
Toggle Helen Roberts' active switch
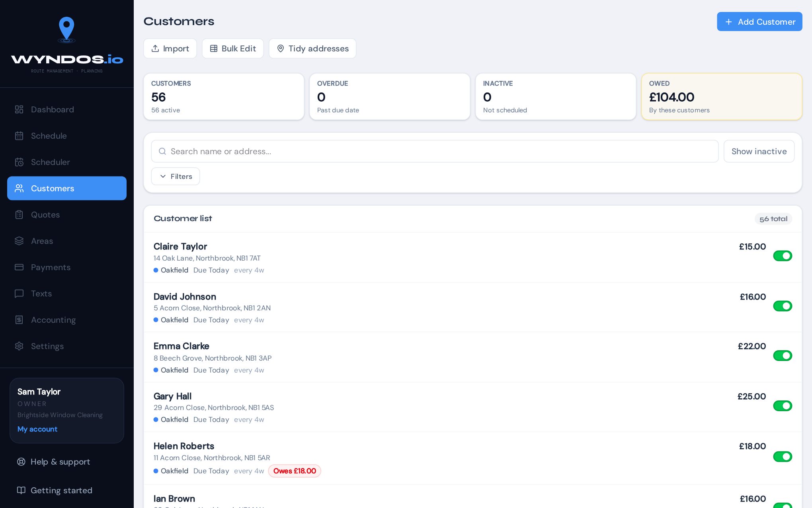783,457
